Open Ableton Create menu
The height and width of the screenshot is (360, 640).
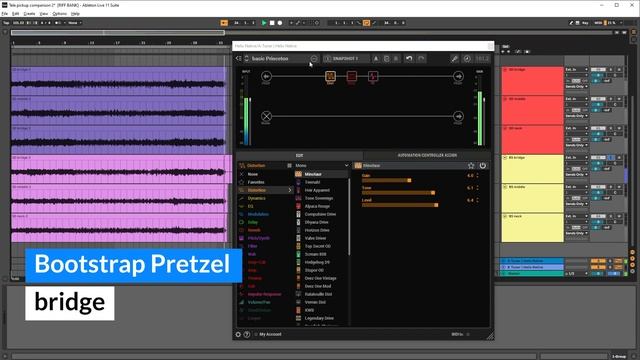[x=29, y=13]
